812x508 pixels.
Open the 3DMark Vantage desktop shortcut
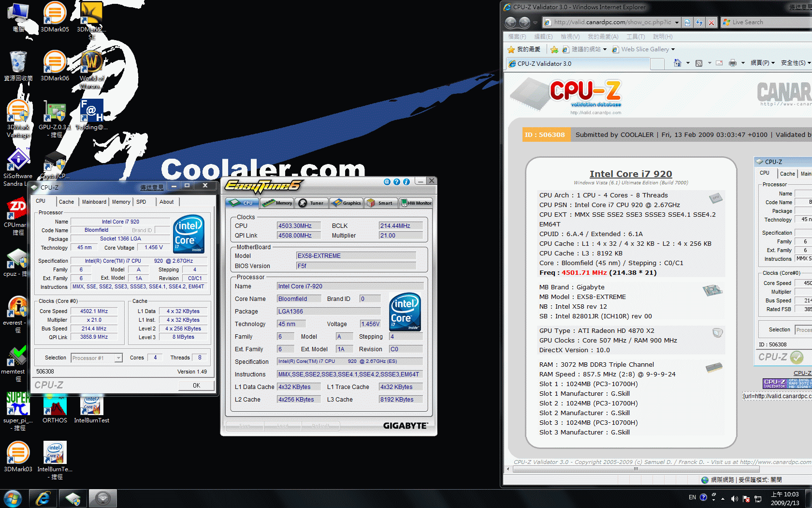click(x=18, y=119)
